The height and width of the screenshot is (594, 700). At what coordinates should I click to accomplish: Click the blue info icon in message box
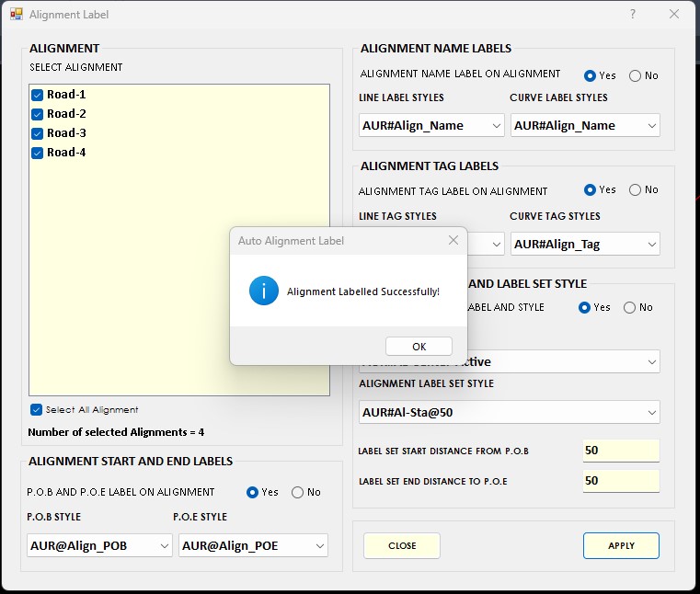coord(264,291)
